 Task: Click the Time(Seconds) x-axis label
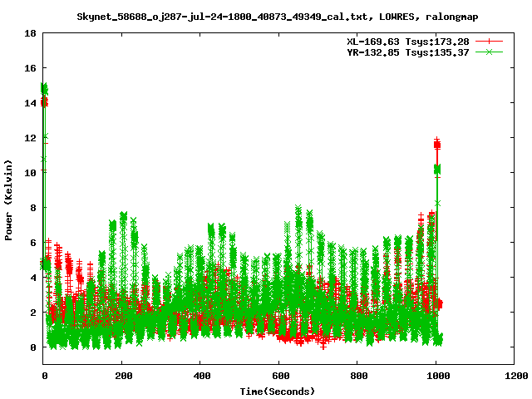[277, 392]
